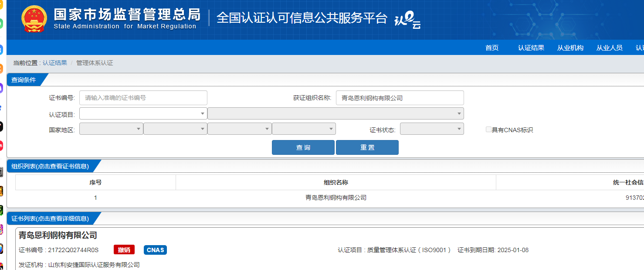
Task: Click 质量管理体系认证（ISO9001） certification item text
Action: coord(410,250)
